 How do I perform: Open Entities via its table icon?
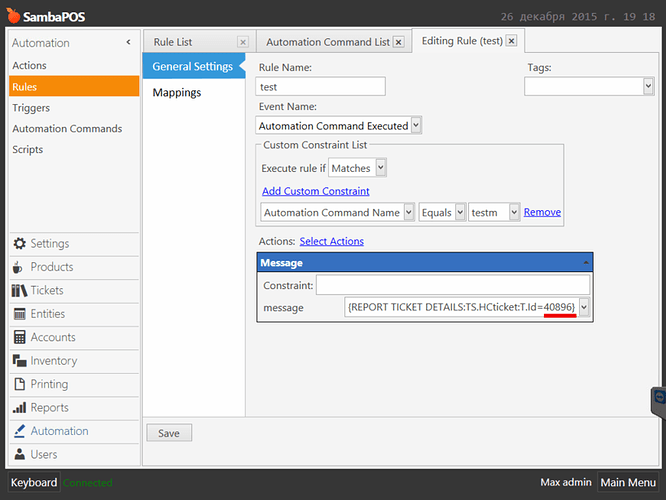(x=20, y=314)
